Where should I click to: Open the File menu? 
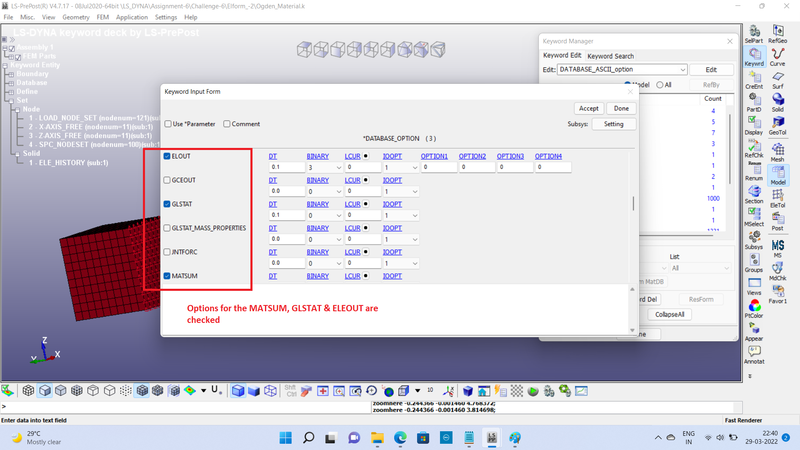click(8, 17)
